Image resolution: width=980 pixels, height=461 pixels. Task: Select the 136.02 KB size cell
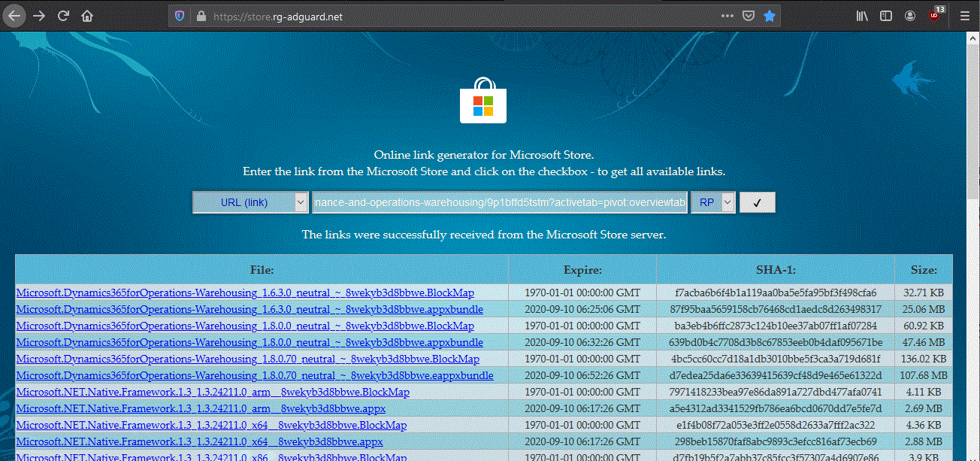[924, 359]
